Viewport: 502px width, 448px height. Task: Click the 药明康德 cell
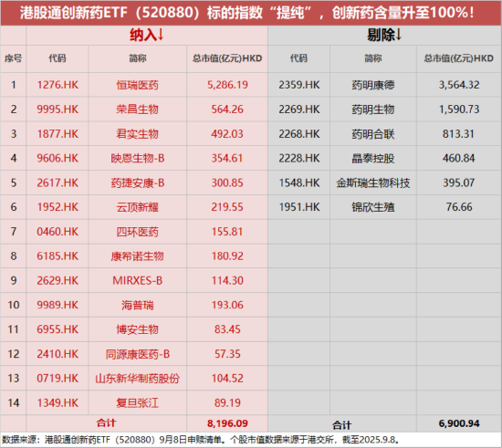(373, 85)
